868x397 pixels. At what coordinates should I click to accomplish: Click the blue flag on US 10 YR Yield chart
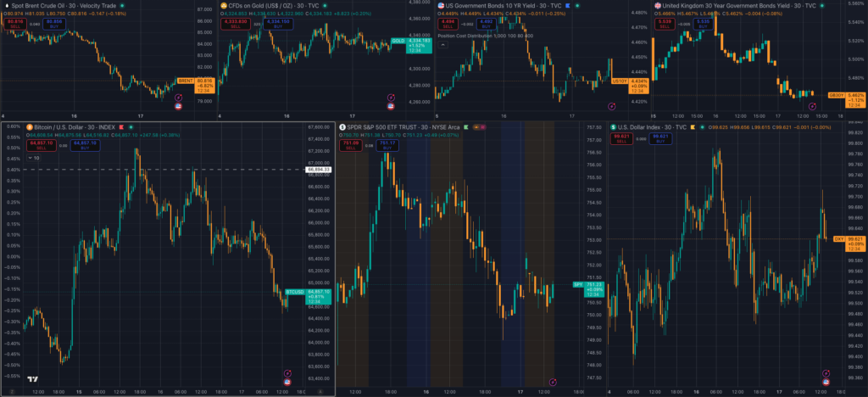567,6
